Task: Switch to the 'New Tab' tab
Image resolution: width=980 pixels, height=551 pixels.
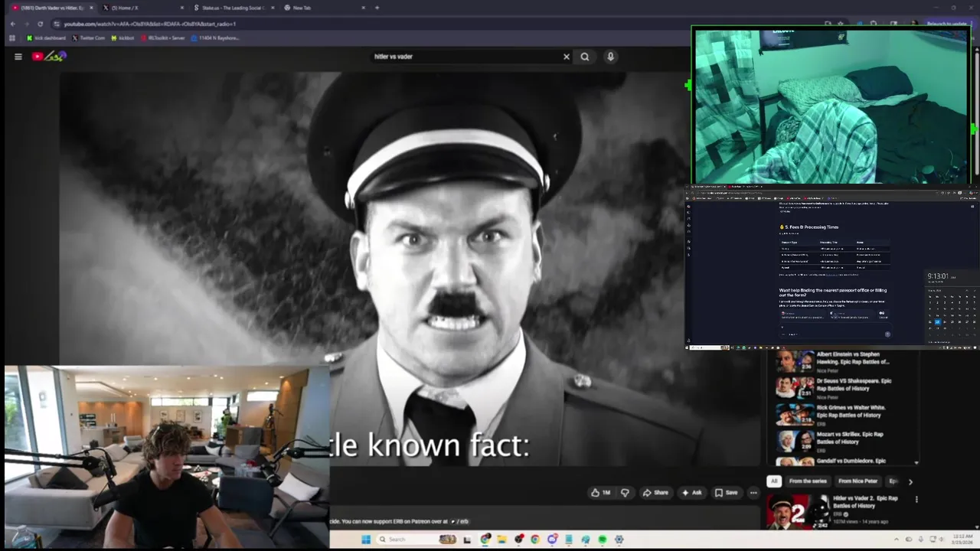Action: click(324, 8)
